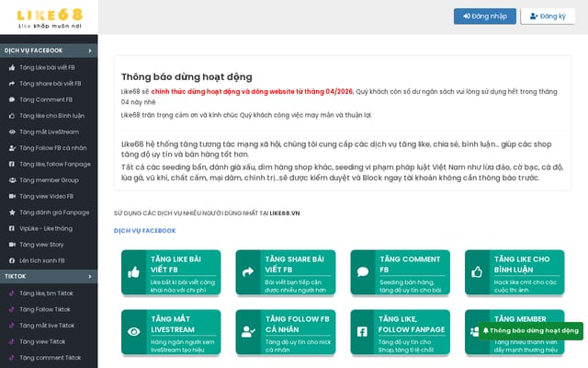Click thumbs-up icon beside Tăng Like bài viết FB

click(12, 67)
